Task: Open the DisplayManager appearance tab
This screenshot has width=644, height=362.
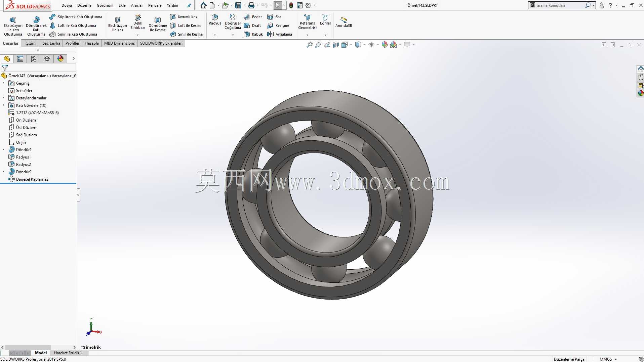Action: tap(61, 59)
